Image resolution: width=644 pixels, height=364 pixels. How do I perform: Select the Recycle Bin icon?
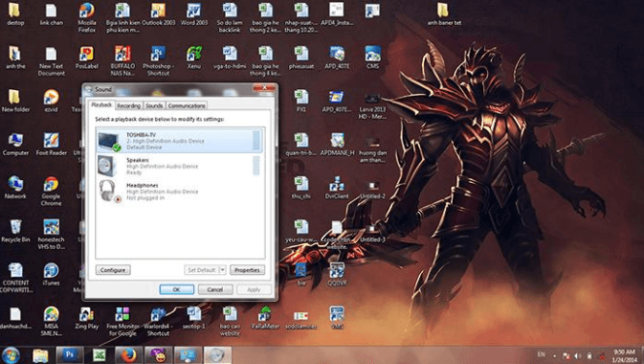pyautogui.click(x=15, y=231)
